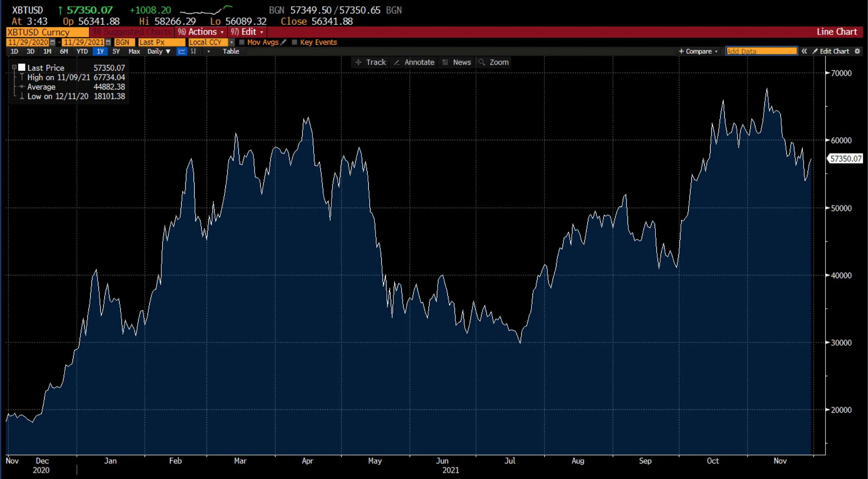Click the Add Data input field
Viewport: 868px width, 479px height.
[x=762, y=51]
